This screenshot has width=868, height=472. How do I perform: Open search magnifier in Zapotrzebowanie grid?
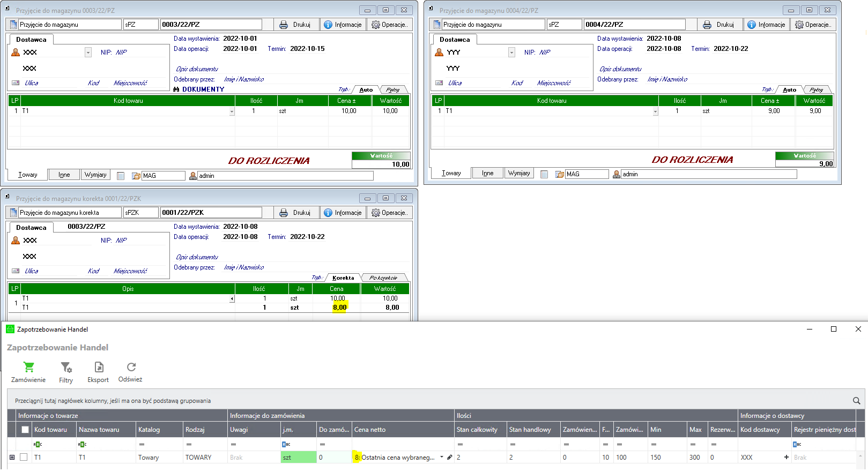click(856, 401)
